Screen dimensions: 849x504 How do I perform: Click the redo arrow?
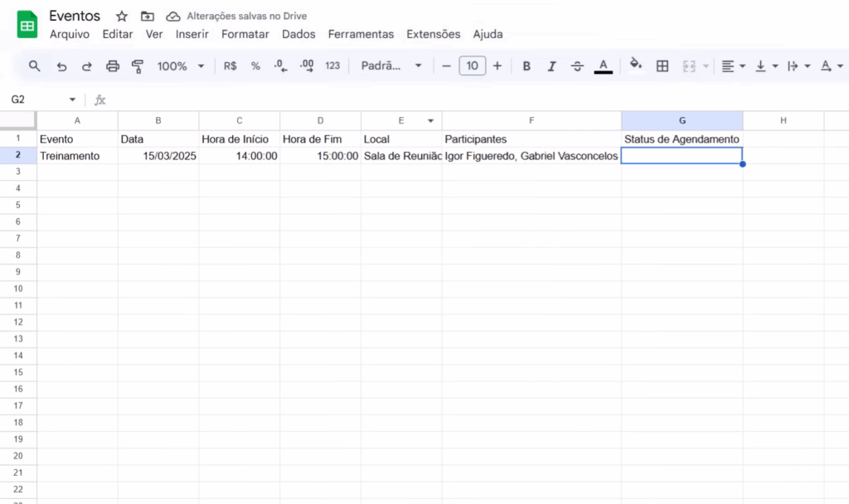click(86, 66)
